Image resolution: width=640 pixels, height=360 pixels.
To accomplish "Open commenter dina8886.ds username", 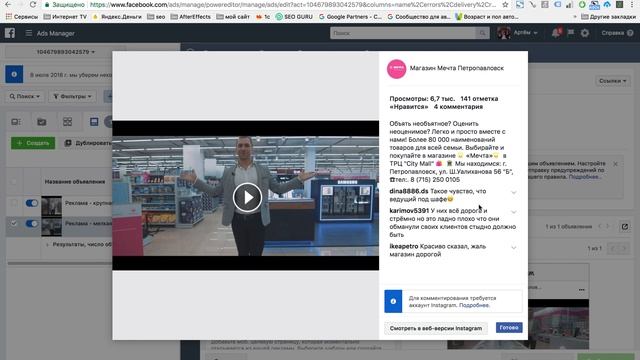I will 409,191.
